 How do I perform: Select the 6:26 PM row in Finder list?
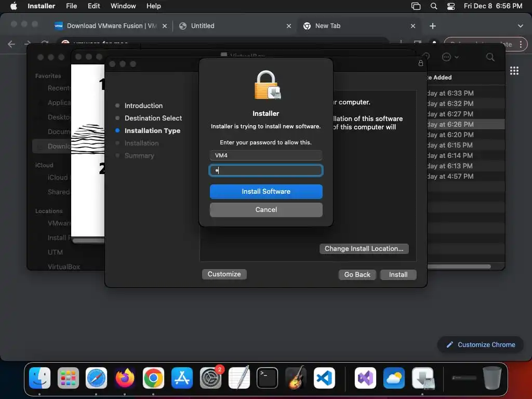tap(465, 124)
